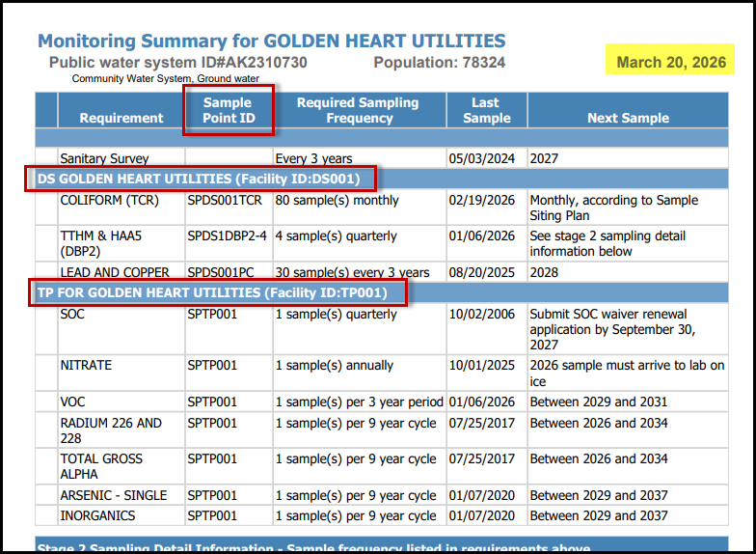Viewport: 756px width, 554px height.
Task: Click the Sanitary Survey requirement cell
Action: pos(104,158)
